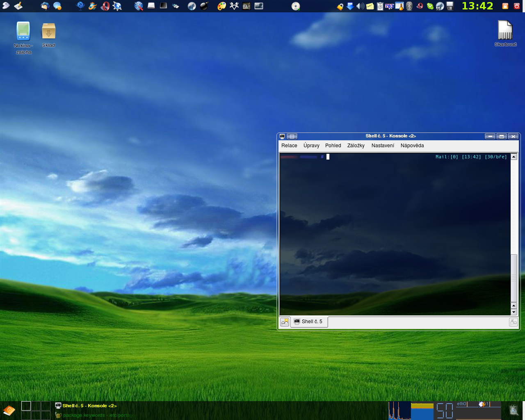Image resolution: width=525 pixels, height=420 pixels.
Task: Open the Nokina - záloha desktop icon
Action: point(23,38)
